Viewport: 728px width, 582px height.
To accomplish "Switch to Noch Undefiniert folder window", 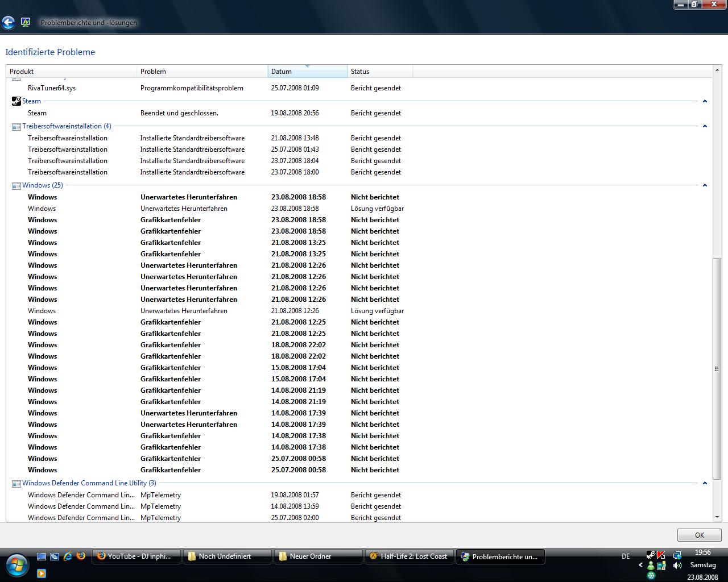I will click(227, 556).
